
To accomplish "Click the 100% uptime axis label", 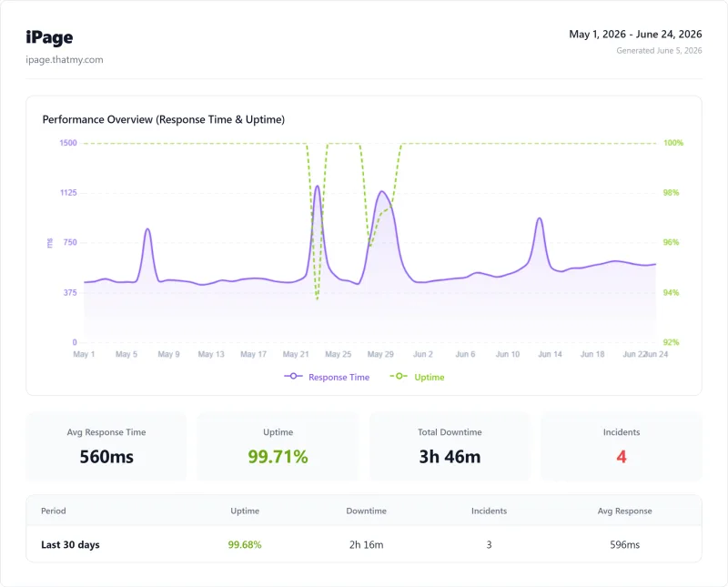I will click(673, 143).
